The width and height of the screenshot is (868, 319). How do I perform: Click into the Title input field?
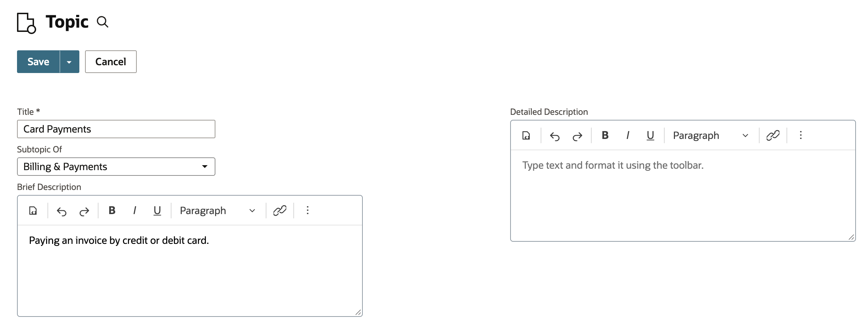click(116, 129)
